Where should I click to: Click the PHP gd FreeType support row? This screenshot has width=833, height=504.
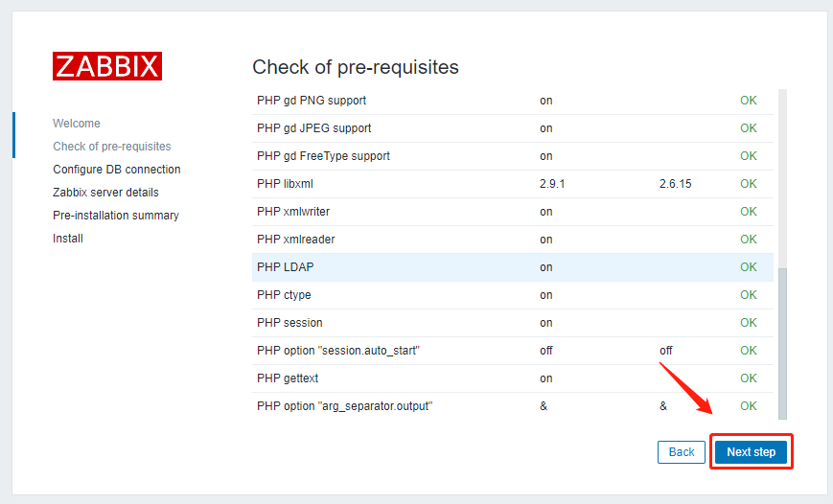pos(323,156)
